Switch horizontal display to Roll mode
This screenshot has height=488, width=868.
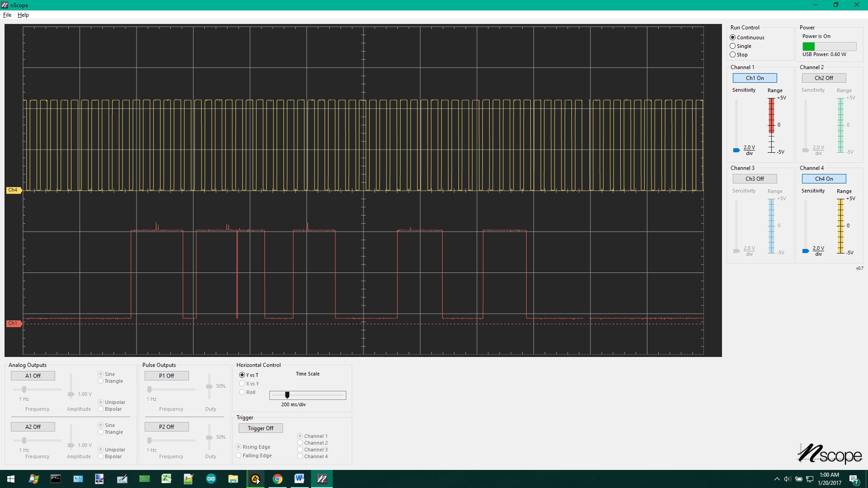coord(242,392)
